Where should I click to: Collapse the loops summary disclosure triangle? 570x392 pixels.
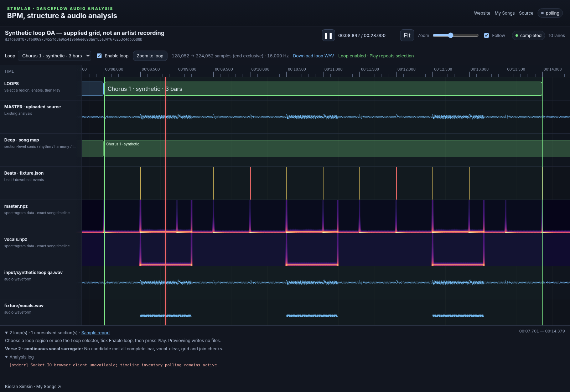click(x=6, y=333)
